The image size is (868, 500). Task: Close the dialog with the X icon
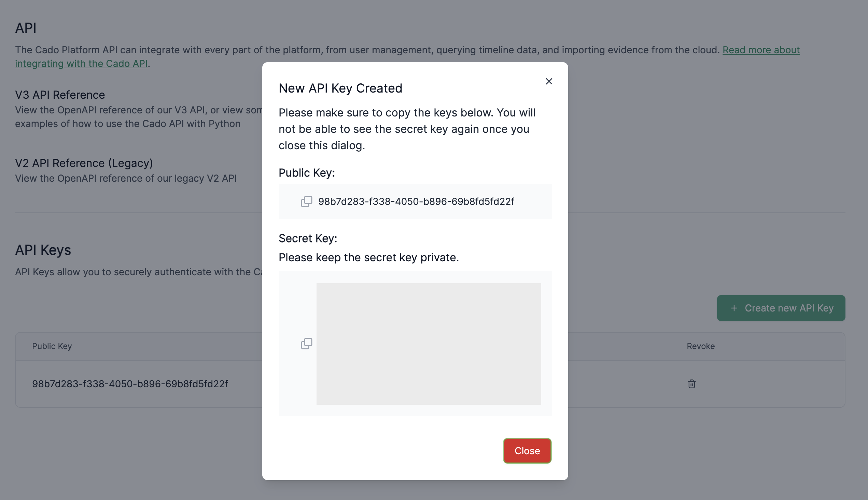549,81
